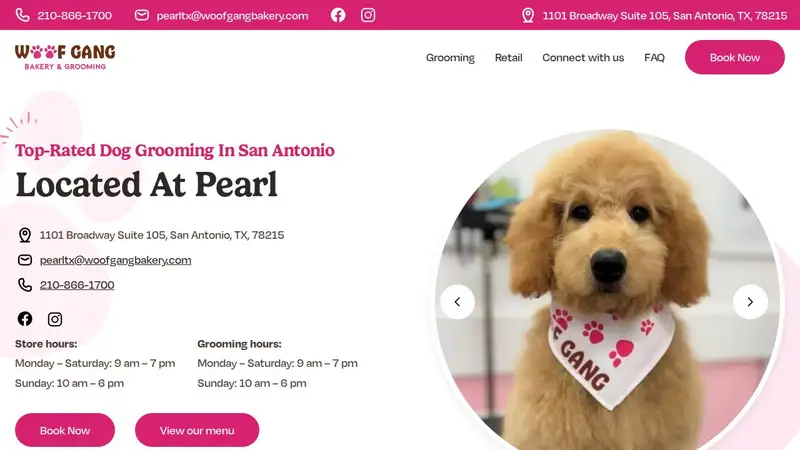The image size is (800, 450).
Task: Click Sunday hours under Store hours
Action: click(69, 383)
